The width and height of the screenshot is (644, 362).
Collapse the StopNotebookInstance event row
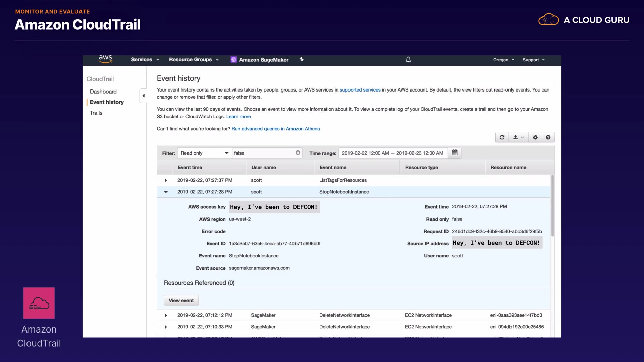point(166,192)
